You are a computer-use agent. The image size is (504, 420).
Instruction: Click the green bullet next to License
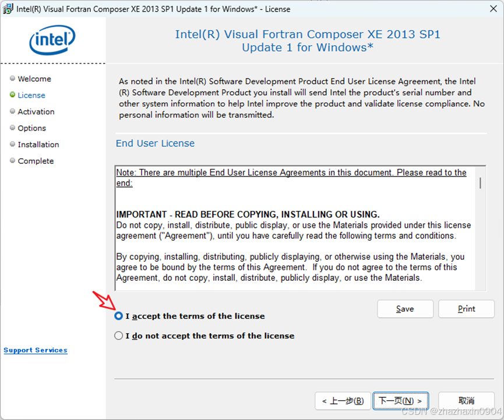pos(13,94)
